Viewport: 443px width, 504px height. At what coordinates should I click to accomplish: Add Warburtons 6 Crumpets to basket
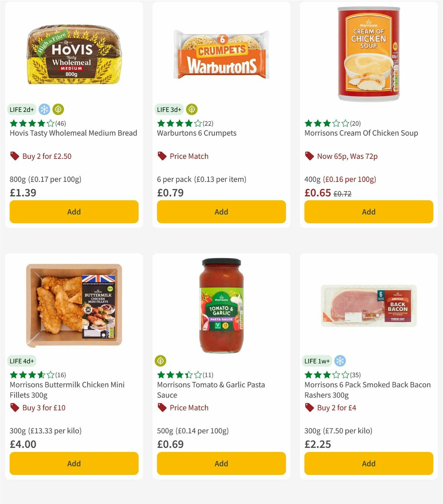click(221, 212)
